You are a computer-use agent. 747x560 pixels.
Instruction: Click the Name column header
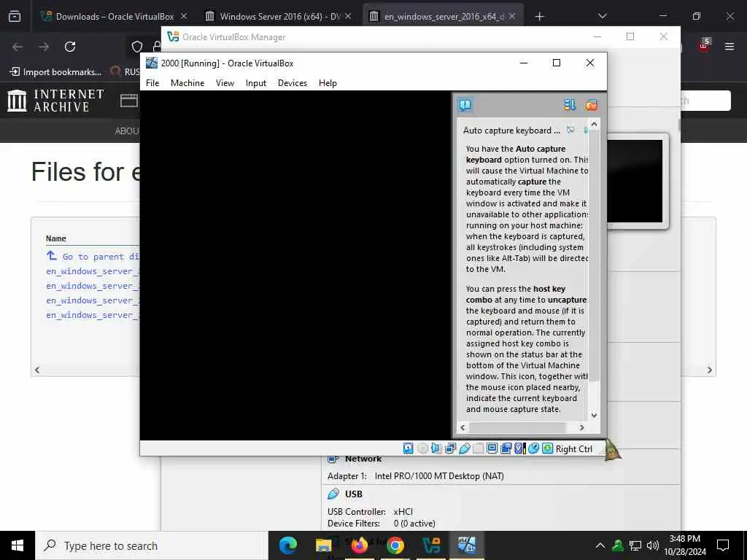click(x=55, y=238)
